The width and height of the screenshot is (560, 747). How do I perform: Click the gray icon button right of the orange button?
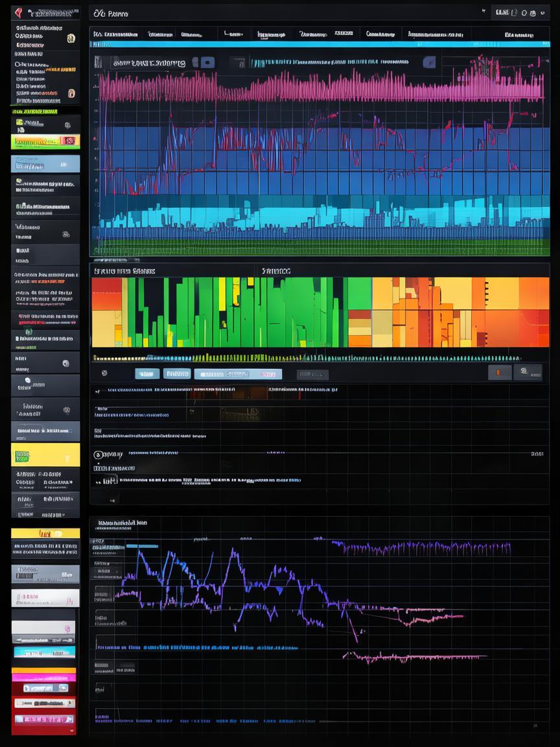527,372
